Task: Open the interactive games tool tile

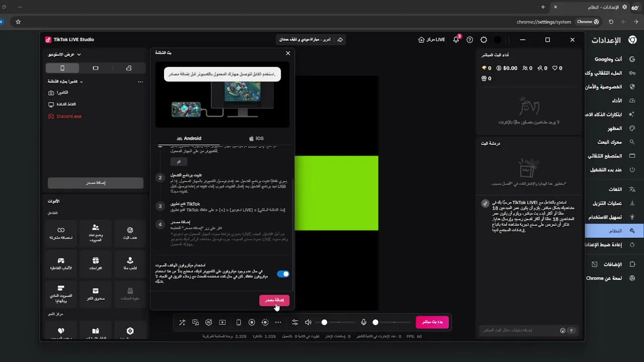Action: [61, 264]
